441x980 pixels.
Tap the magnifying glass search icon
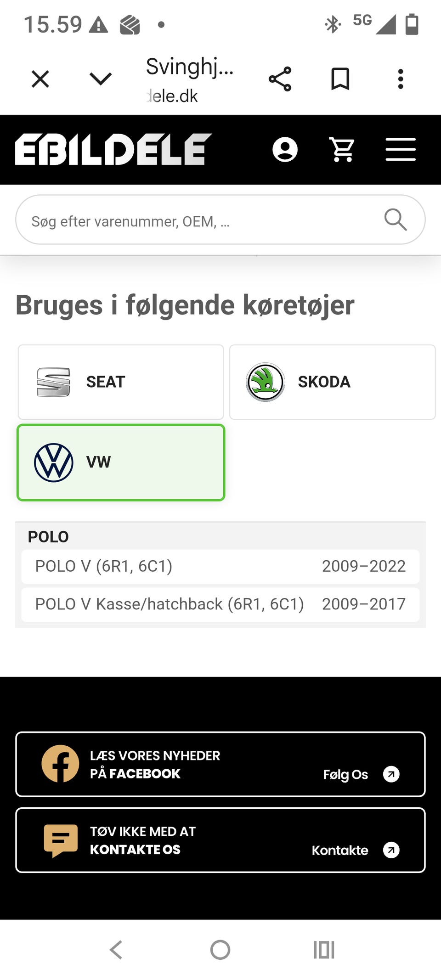(x=395, y=220)
